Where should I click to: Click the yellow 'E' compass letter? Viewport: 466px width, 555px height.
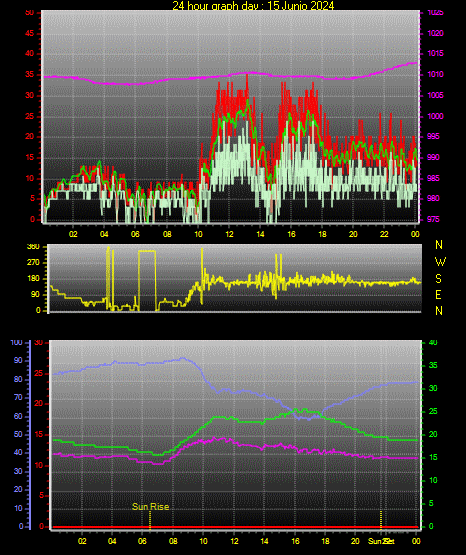click(x=438, y=295)
